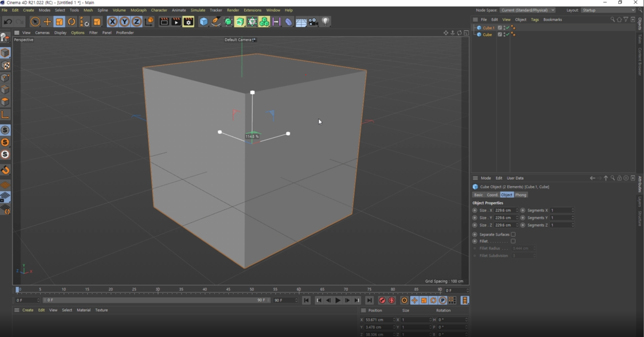Click the Camera object icon
Screen dimensions: 644x337
point(313,22)
